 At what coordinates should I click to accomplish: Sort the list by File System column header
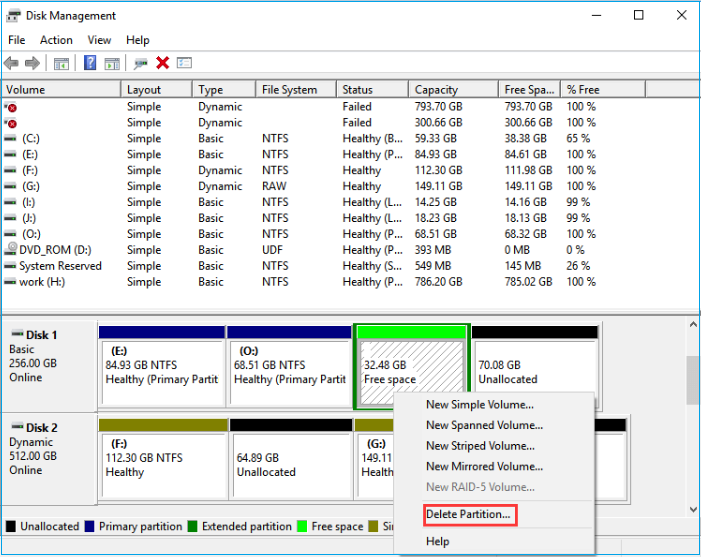(289, 90)
